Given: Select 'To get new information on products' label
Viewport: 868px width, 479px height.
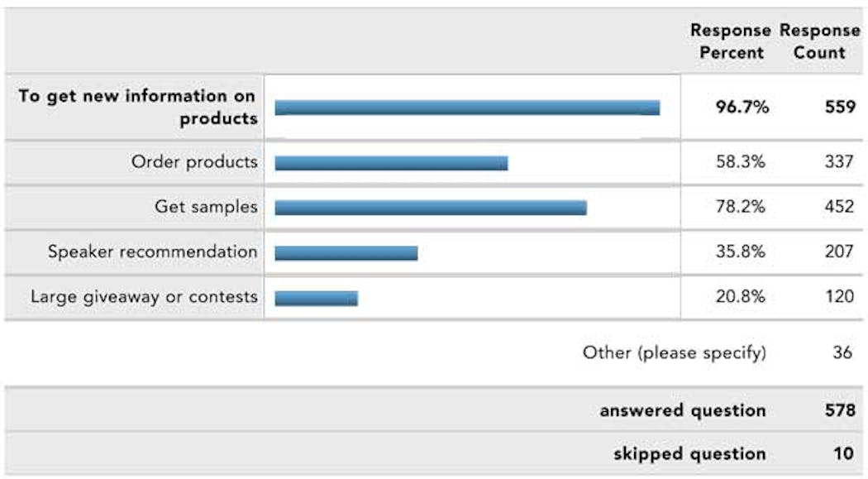Looking at the screenshot, I should click(137, 107).
